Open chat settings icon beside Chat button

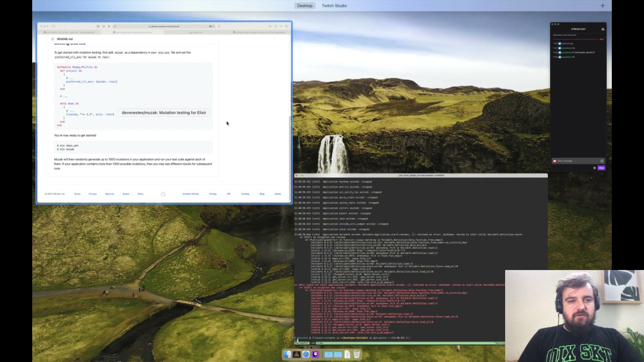594,168
